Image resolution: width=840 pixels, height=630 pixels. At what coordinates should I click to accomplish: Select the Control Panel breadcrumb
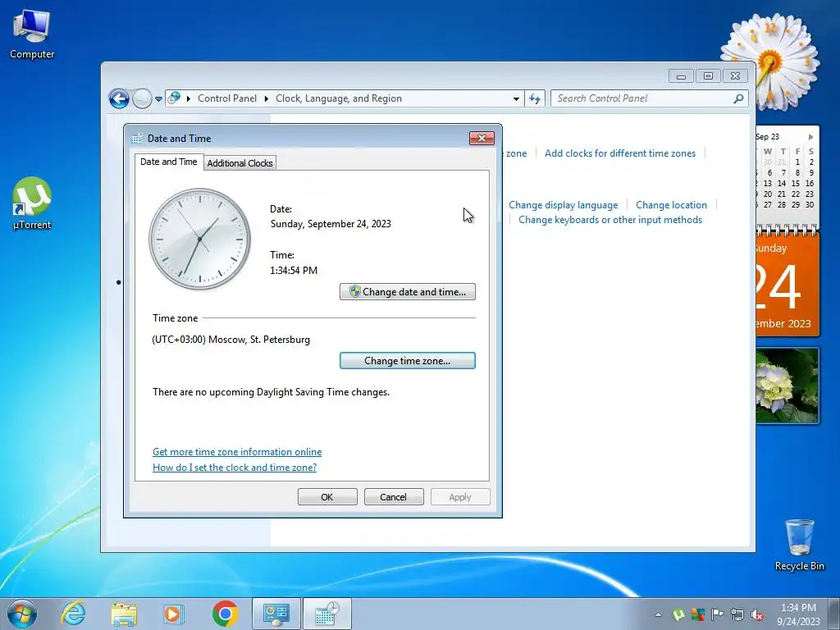(227, 98)
